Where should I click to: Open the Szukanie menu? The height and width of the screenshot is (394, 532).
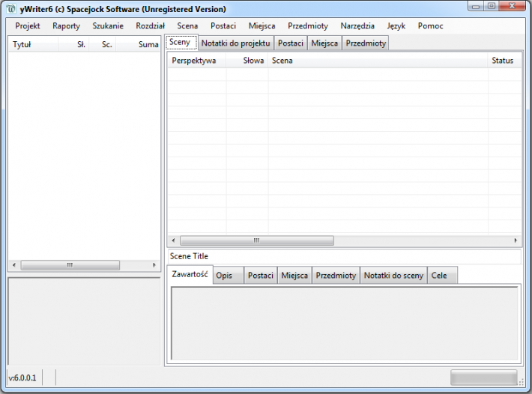point(108,25)
